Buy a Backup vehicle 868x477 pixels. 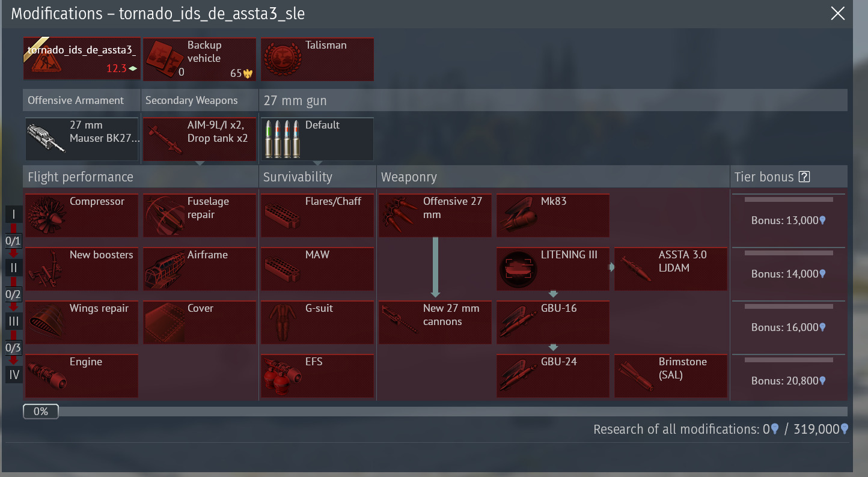[x=199, y=59]
